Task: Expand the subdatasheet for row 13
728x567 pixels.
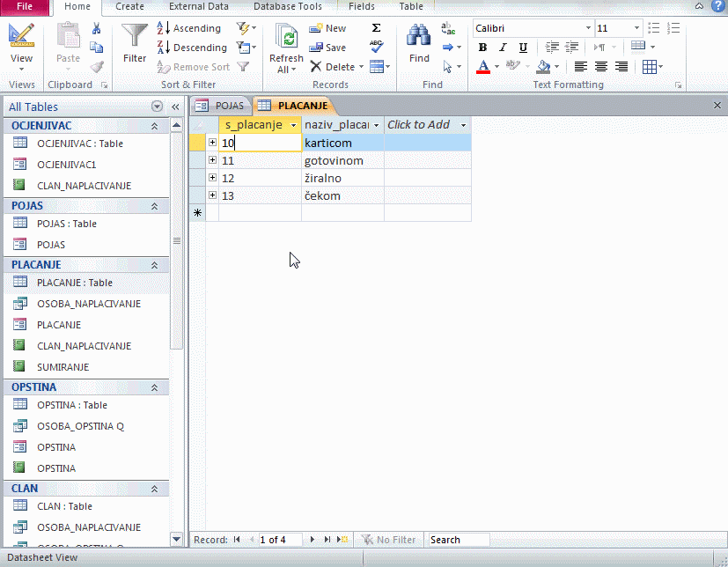Action: tap(213, 195)
